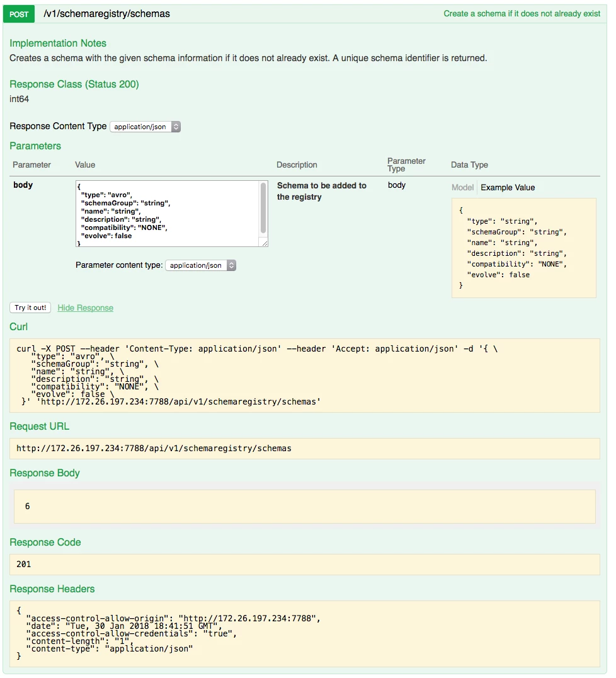
Task: Click the Curl command block
Action: 305,376
